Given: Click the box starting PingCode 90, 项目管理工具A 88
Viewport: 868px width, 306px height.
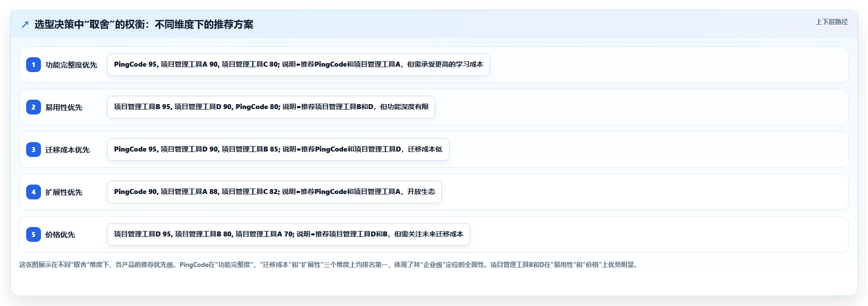Looking at the screenshot, I should click(274, 192).
